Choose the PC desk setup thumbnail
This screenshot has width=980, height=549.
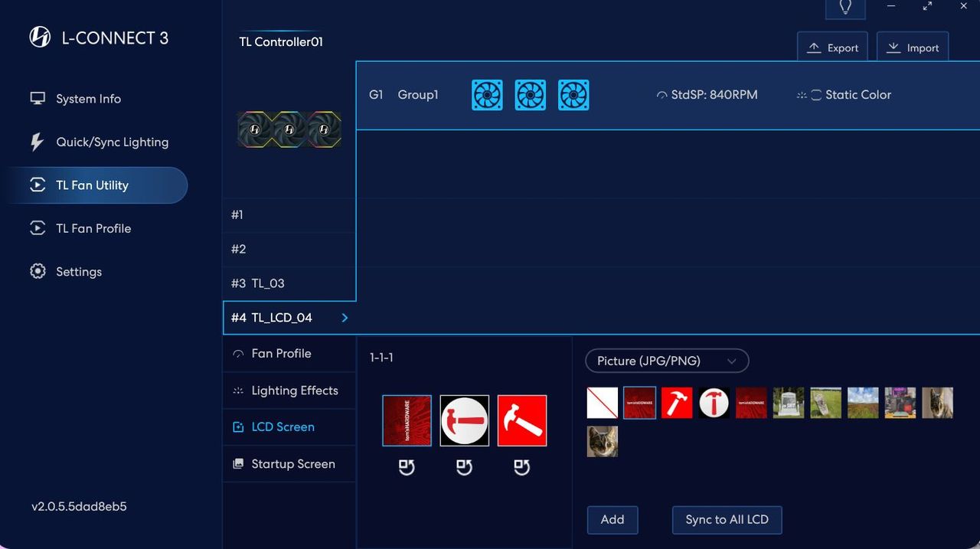[900, 403]
